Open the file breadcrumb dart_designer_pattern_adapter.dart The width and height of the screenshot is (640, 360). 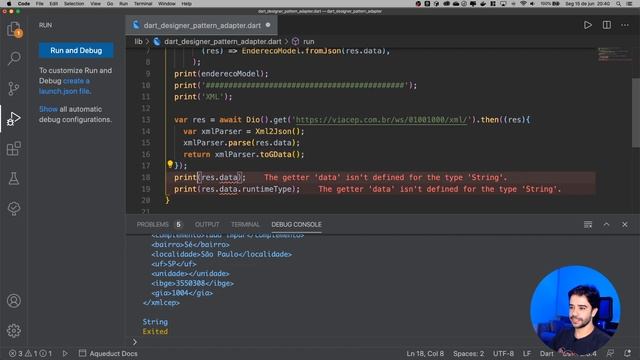[x=222, y=42]
